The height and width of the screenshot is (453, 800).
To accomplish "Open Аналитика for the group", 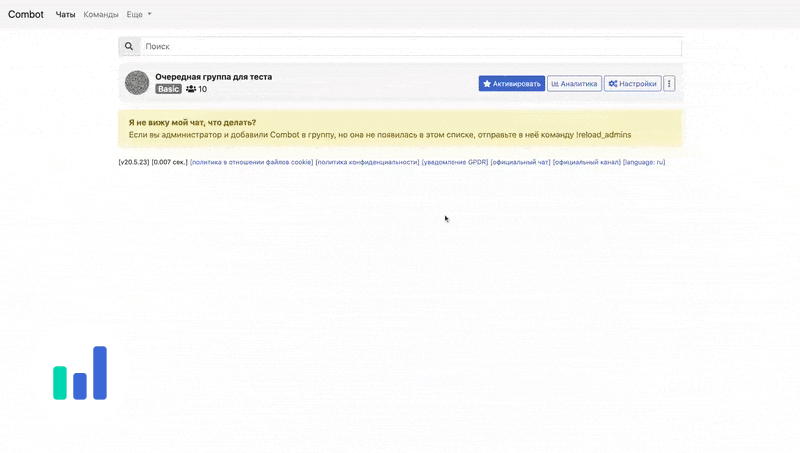I will (x=574, y=84).
